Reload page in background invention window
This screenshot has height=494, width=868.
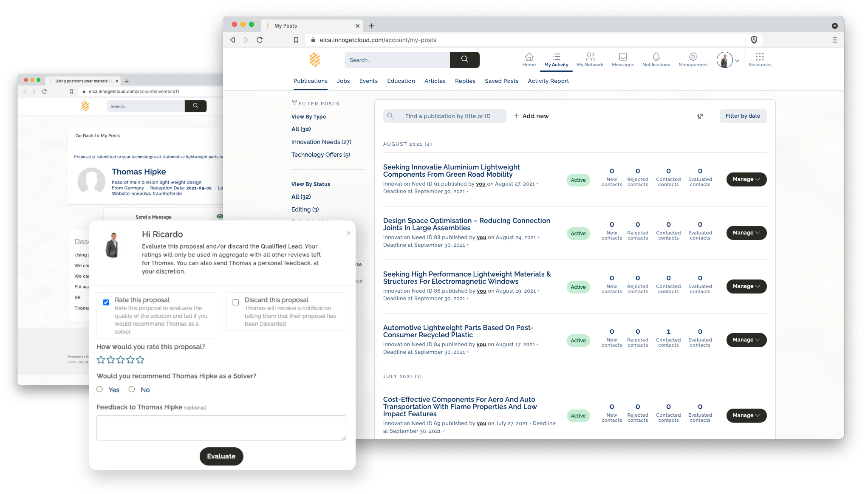click(44, 91)
